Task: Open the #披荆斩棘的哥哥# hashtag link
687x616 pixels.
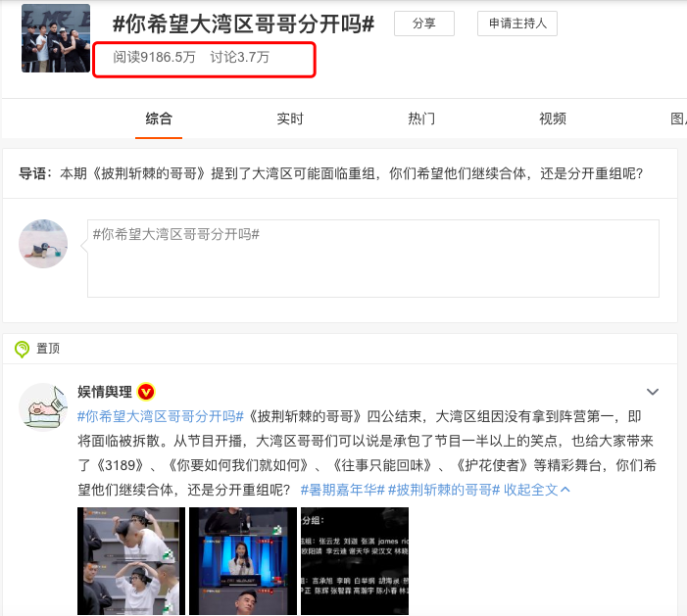Action: pyautogui.click(x=444, y=490)
